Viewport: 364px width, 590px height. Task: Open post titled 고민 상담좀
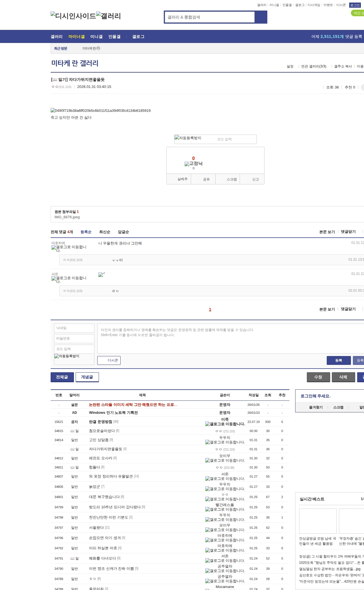click(99, 440)
